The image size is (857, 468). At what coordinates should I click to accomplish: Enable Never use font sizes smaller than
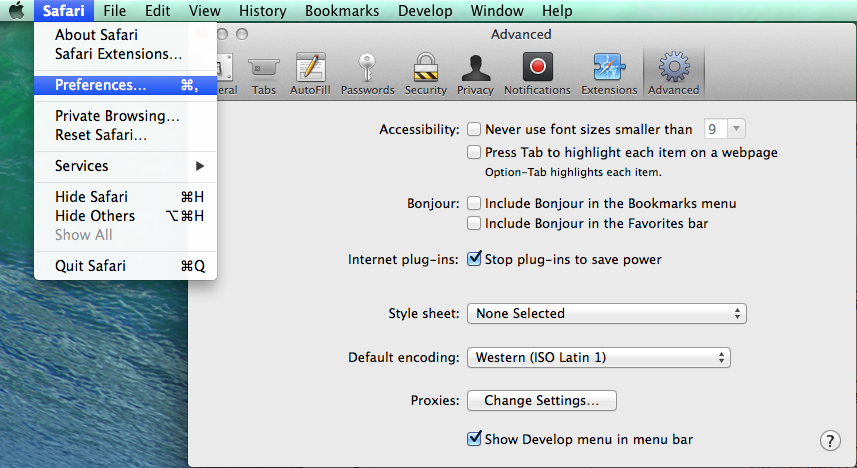(x=474, y=129)
